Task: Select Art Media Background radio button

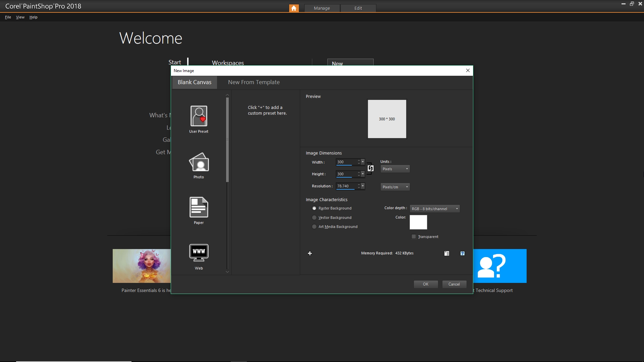Action: point(314,227)
